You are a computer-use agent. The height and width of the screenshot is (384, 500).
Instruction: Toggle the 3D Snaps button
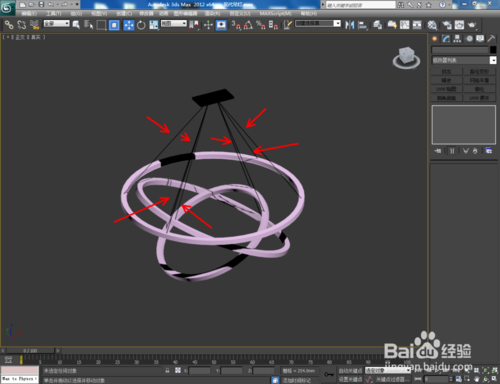tap(236, 25)
